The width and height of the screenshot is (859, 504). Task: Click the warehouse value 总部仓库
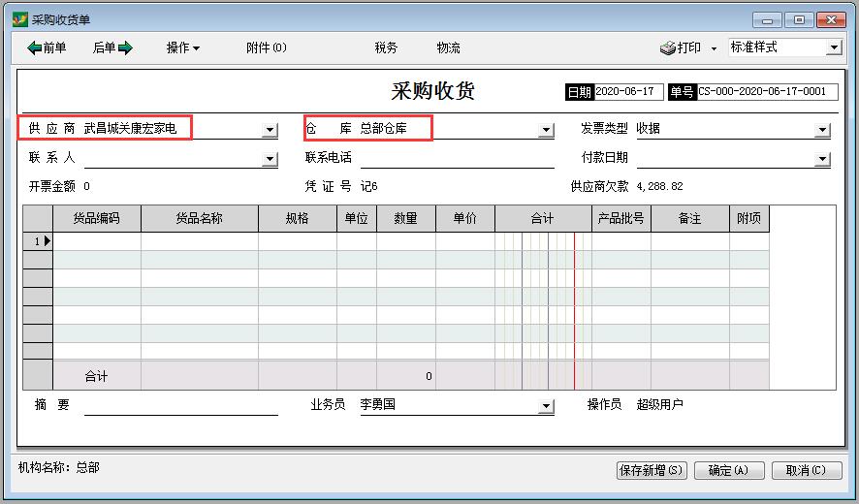pyautogui.click(x=384, y=129)
